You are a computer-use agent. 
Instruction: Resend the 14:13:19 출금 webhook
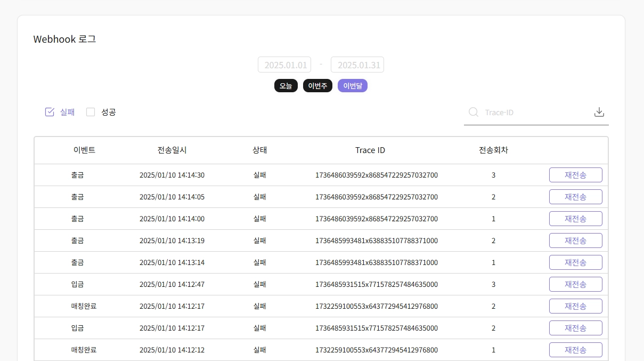[x=576, y=240]
